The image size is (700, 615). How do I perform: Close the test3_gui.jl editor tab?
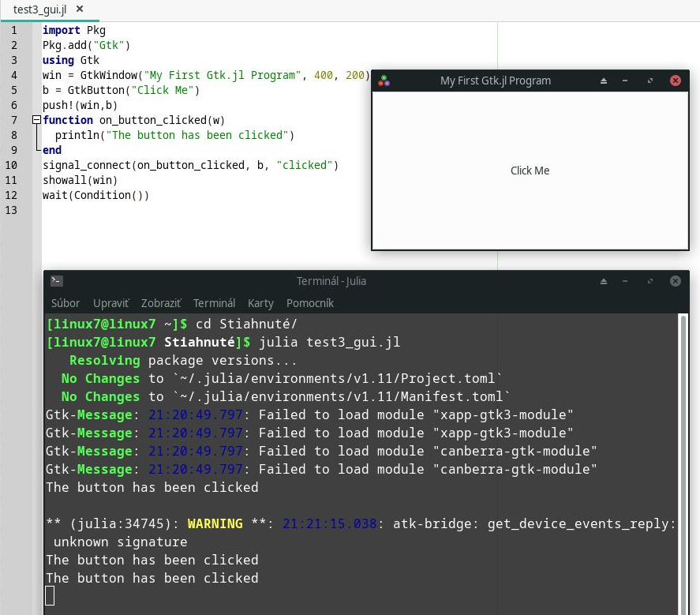click(x=80, y=9)
